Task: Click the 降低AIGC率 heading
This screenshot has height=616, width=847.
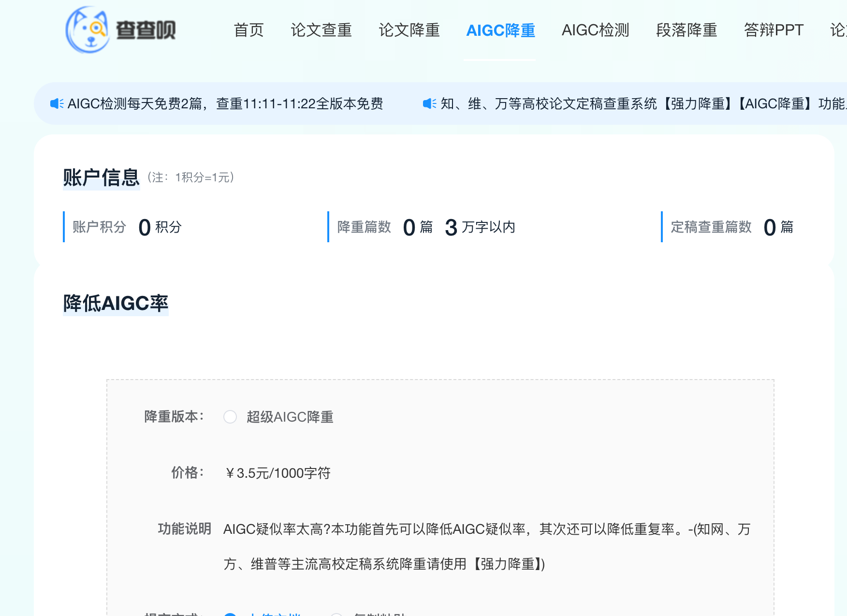Action: click(x=116, y=303)
